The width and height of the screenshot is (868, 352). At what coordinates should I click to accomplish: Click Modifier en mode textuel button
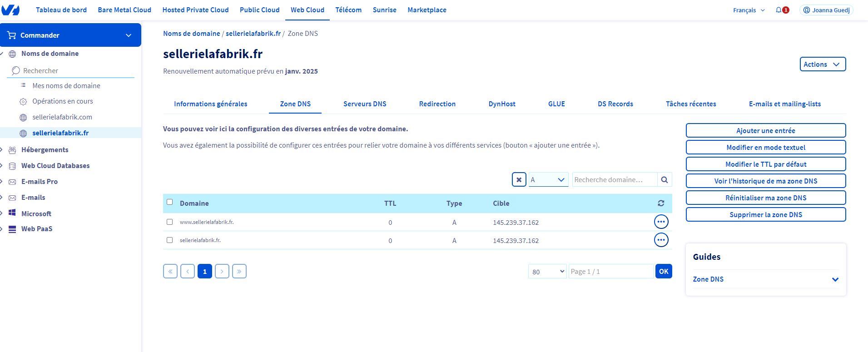click(765, 148)
